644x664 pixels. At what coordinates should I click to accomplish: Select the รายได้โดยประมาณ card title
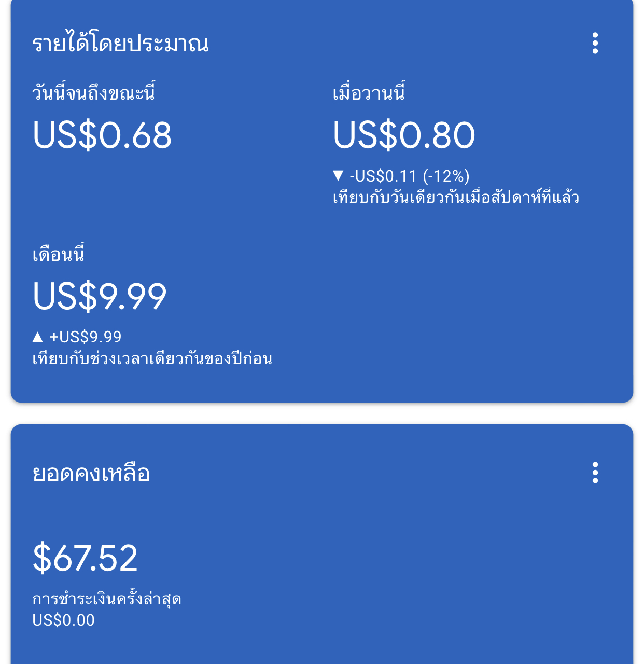tap(120, 43)
